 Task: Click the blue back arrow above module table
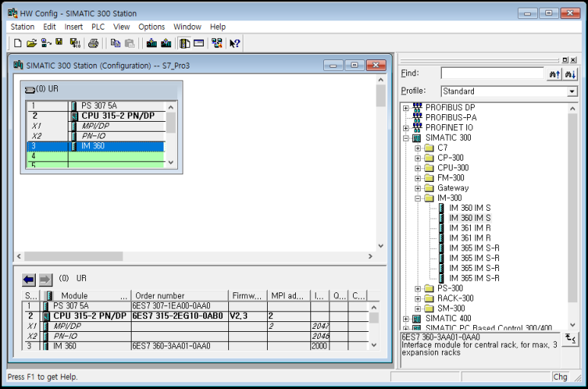(x=29, y=279)
